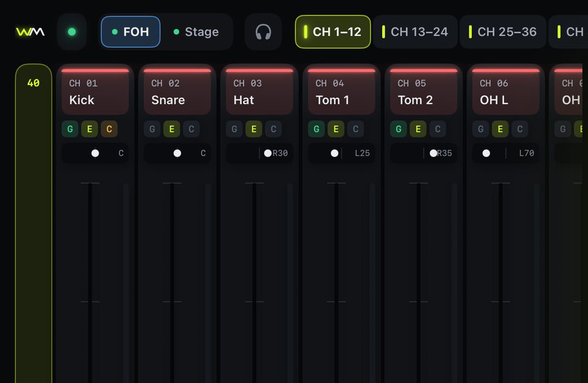Toggle EQ on OH L channel
588x383 pixels.
(500, 129)
